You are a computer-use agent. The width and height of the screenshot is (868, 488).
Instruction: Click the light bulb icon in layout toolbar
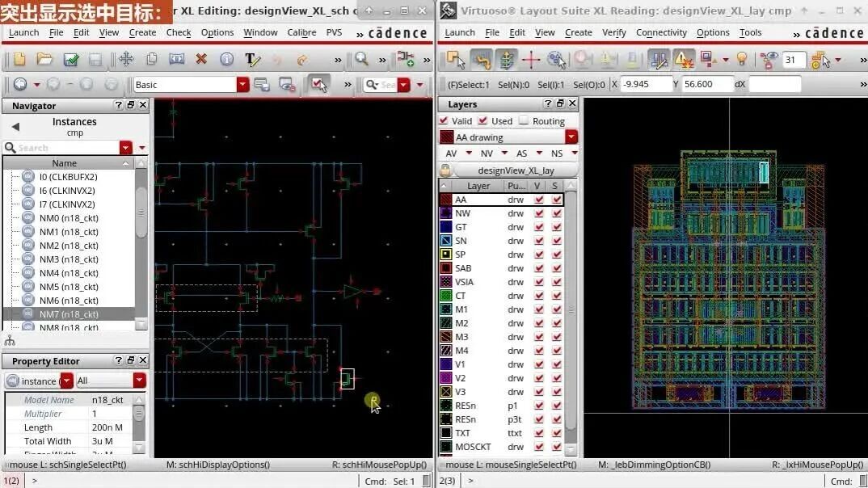pos(742,59)
